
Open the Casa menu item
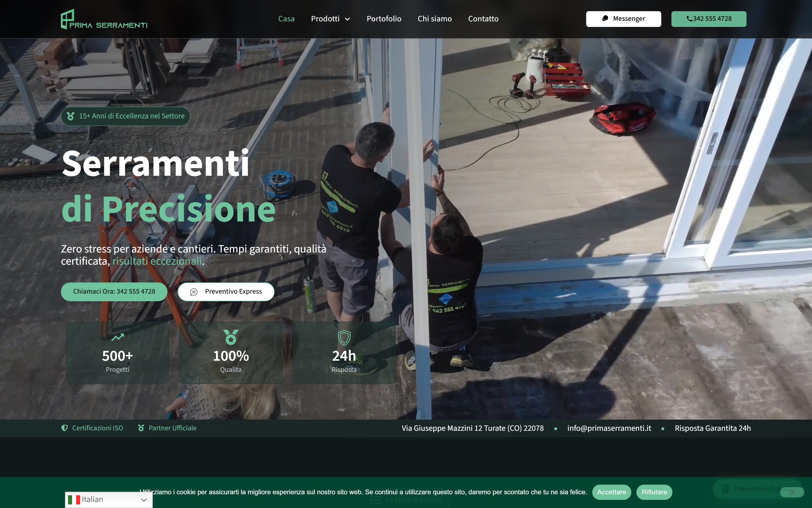(286, 19)
